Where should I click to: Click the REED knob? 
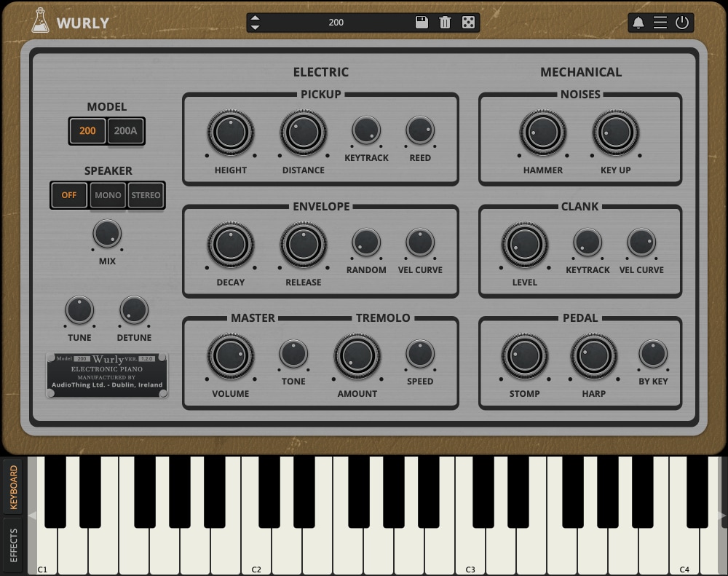(x=420, y=130)
